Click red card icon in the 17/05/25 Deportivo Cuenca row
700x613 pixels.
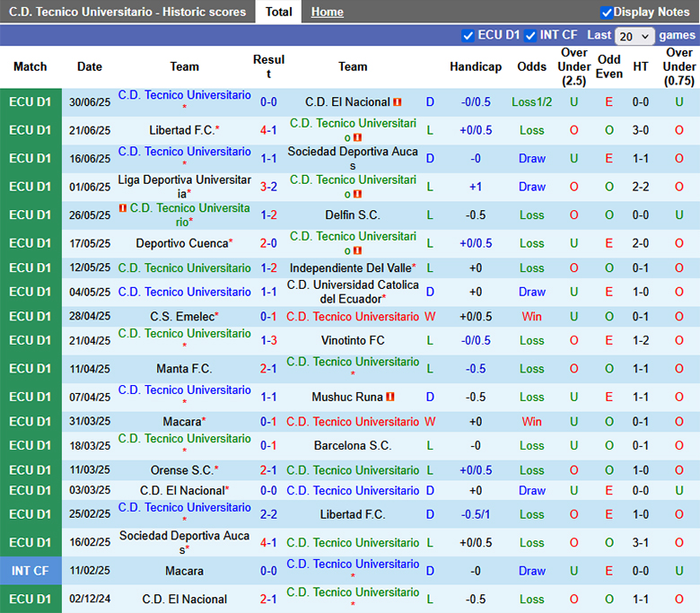click(357, 250)
